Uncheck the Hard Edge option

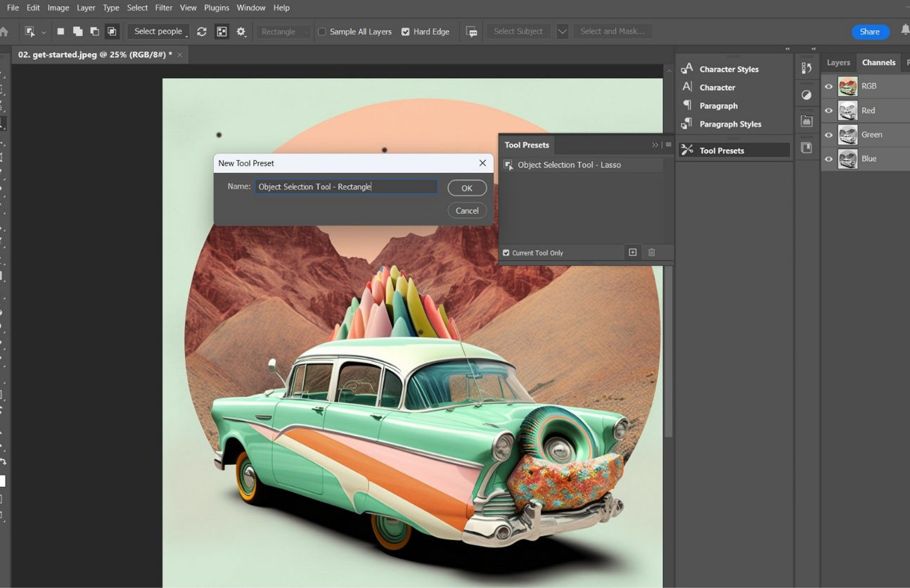(406, 31)
